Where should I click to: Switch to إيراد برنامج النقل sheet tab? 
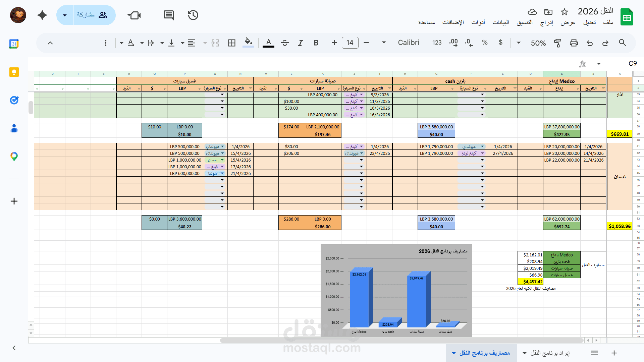coord(550,353)
